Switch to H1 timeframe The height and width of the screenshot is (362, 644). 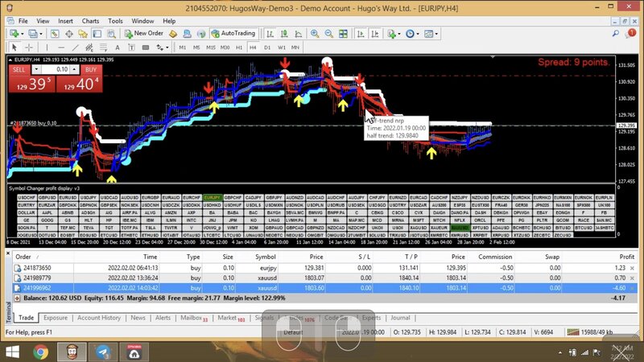(x=239, y=47)
